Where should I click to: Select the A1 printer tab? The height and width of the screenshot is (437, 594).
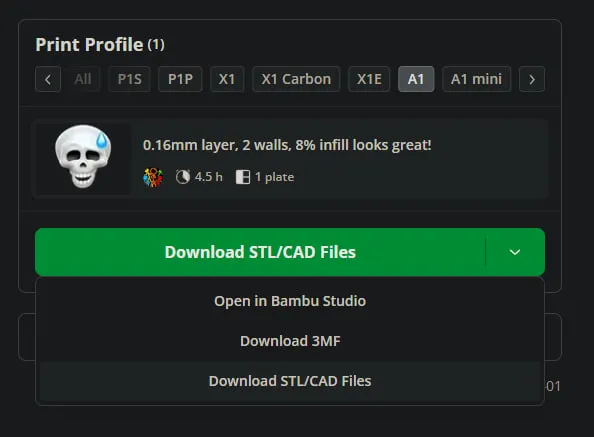tap(416, 79)
